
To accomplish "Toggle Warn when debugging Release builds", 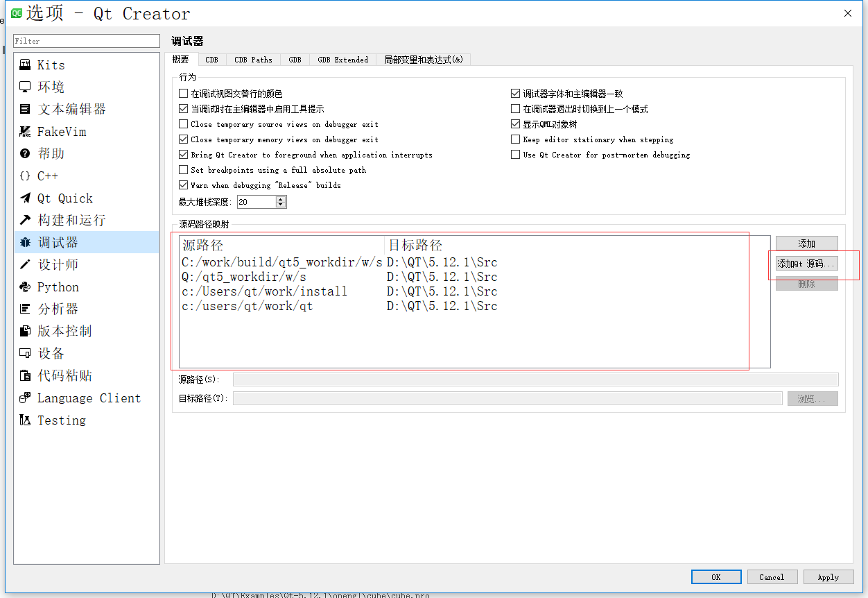I will click(x=184, y=185).
